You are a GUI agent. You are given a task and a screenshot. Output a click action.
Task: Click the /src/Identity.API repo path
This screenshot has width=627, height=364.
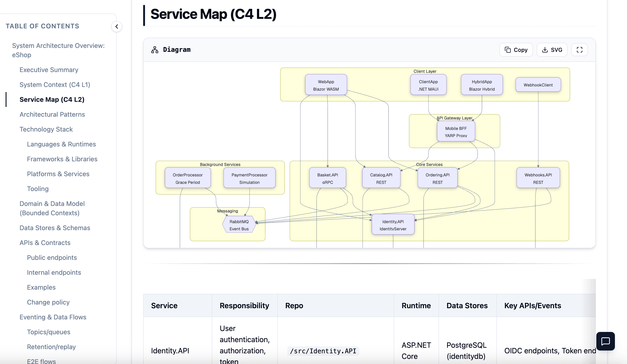pos(323,351)
